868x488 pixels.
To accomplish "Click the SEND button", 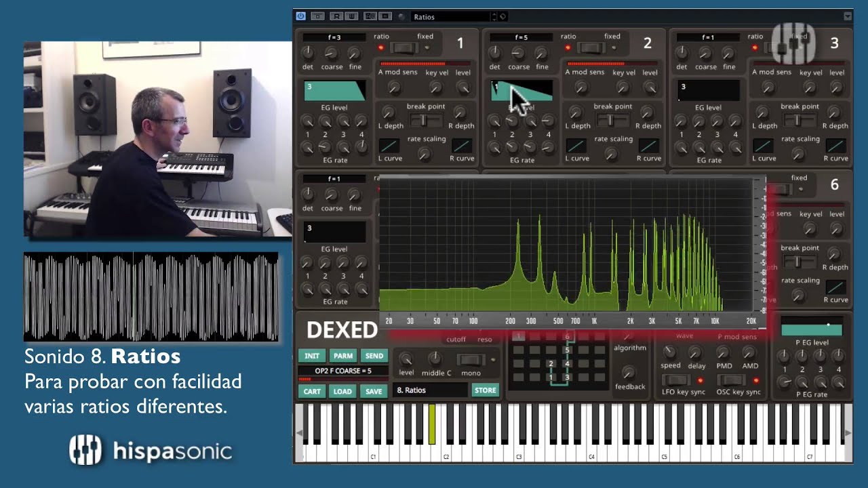I will [374, 356].
